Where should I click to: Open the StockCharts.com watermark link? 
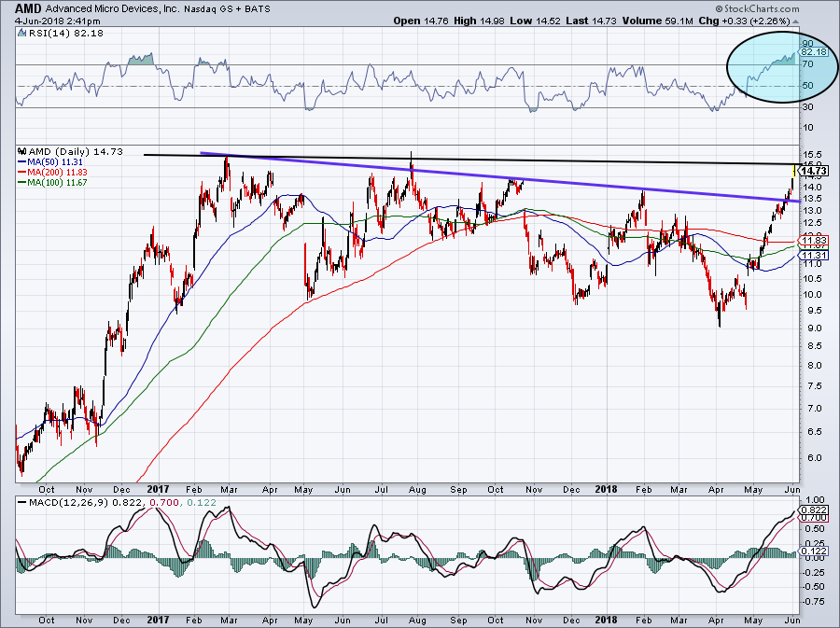tap(781, 9)
